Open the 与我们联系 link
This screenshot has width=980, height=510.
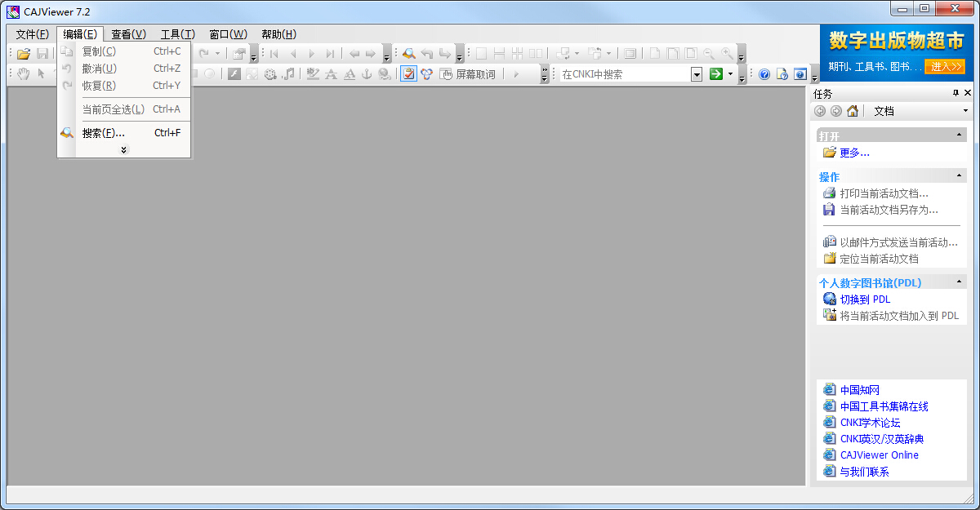tap(865, 472)
